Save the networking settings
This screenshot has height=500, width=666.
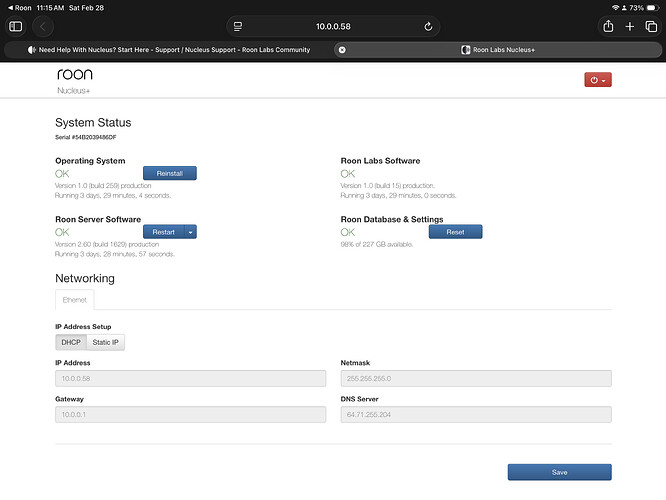coord(559,472)
